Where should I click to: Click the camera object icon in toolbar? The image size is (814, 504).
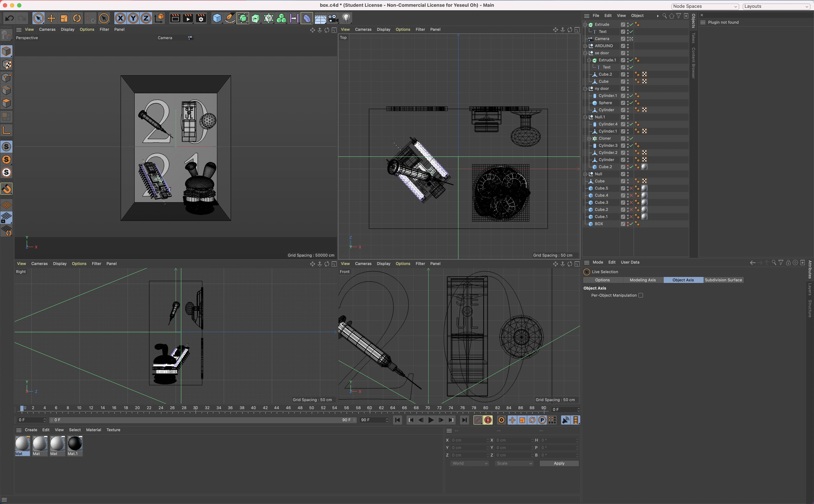pyautogui.click(x=333, y=18)
